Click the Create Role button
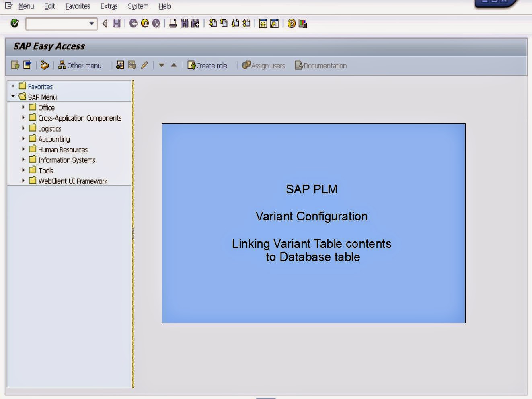This screenshot has height=399, width=532. coord(207,65)
